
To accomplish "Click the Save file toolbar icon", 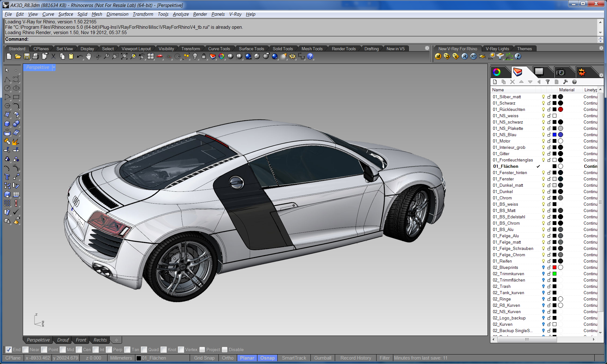I will pyautogui.click(x=27, y=56).
